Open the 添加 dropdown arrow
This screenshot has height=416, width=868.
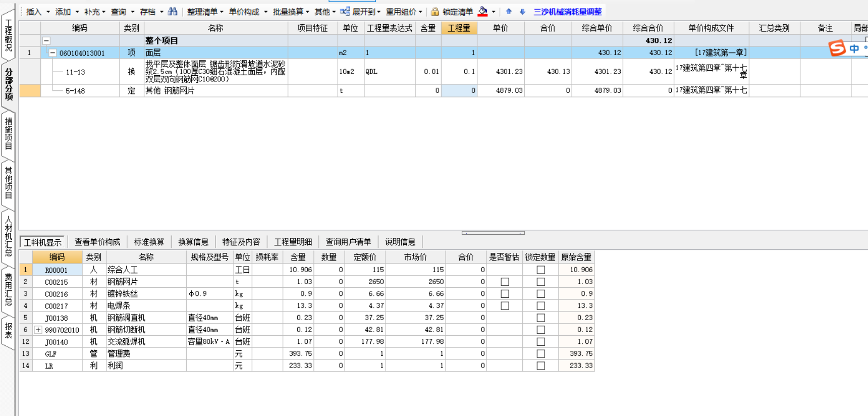[x=77, y=12]
